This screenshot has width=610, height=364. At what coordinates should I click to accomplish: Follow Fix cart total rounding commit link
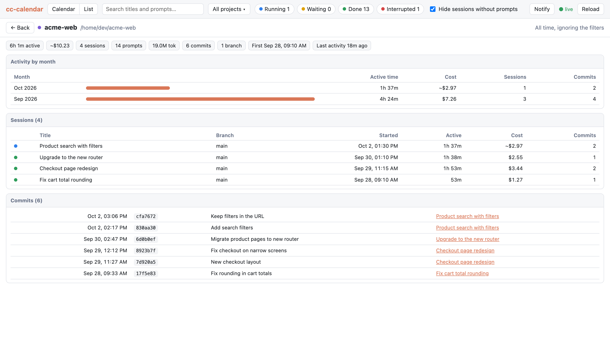(462, 273)
